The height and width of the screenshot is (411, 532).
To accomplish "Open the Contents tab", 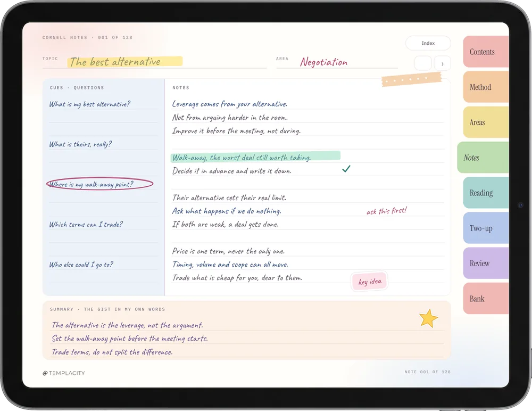I will point(486,52).
